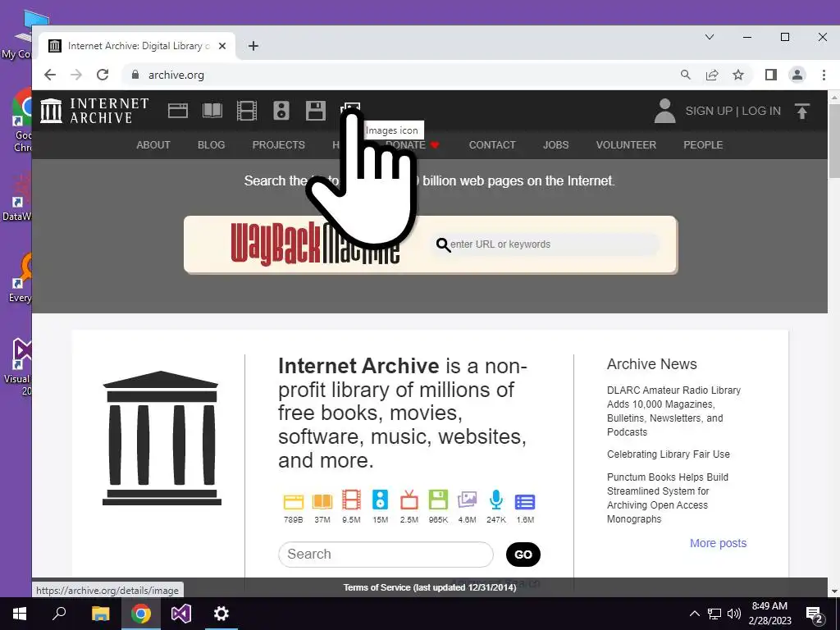Click the red Video icon labeled 9.5M
The height and width of the screenshot is (630, 840).
351,500
